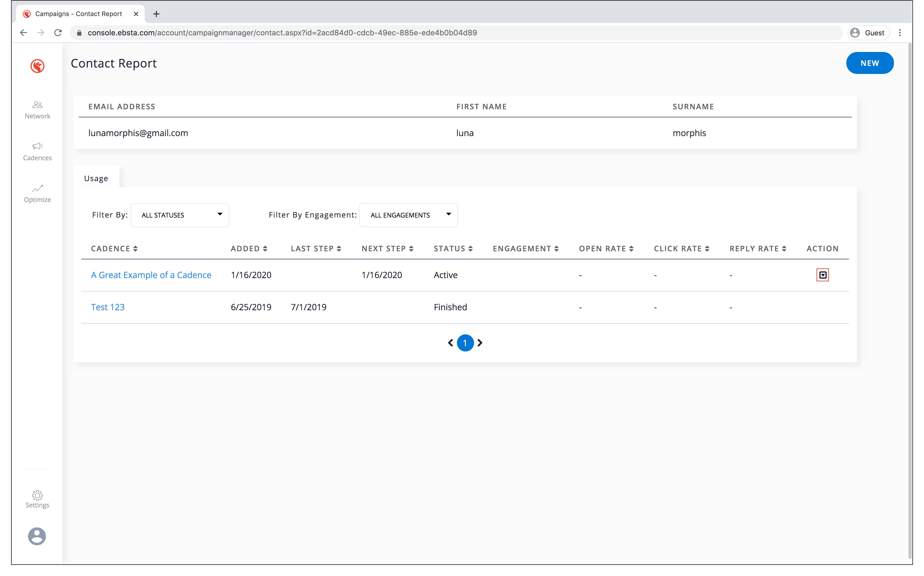The height and width of the screenshot is (576, 924).
Task: Click the Finished status cell
Action: [450, 307]
